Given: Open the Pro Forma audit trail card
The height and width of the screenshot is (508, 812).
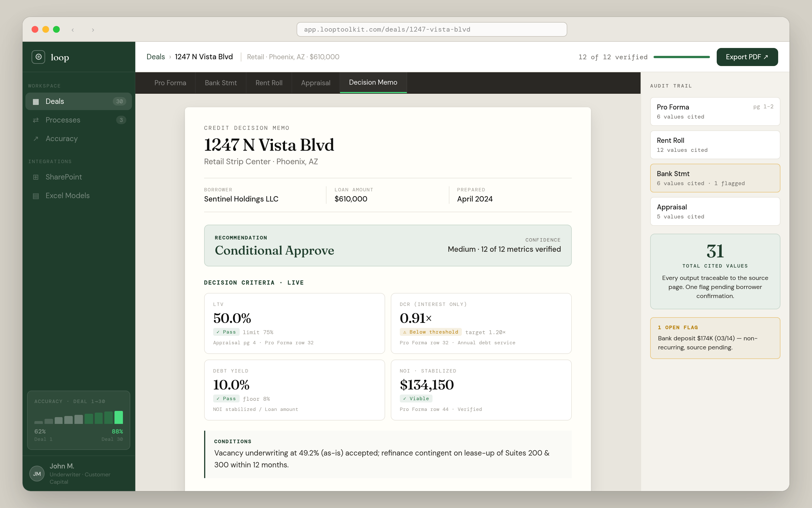Looking at the screenshot, I should 715,111.
